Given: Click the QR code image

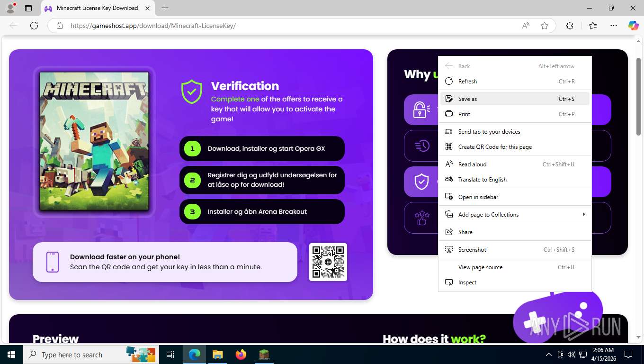Looking at the screenshot, I should point(328,262).
